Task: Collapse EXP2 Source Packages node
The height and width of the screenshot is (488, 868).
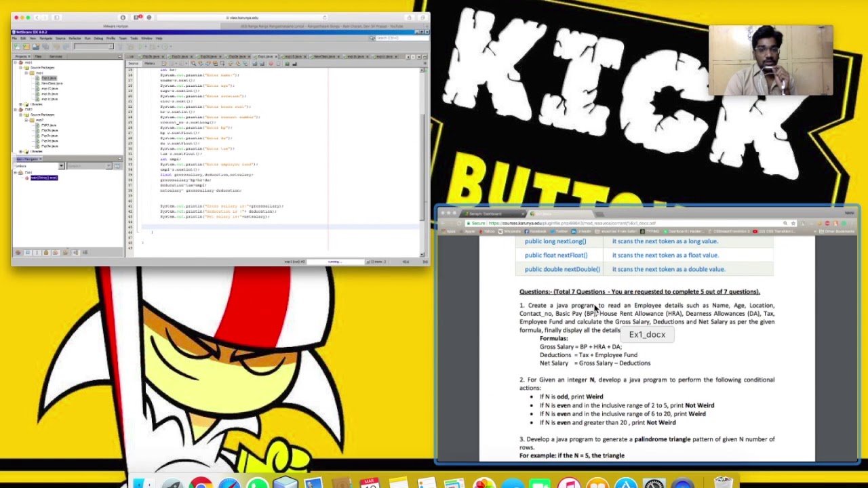Action: pyautogui.click(x=21, y=115)
